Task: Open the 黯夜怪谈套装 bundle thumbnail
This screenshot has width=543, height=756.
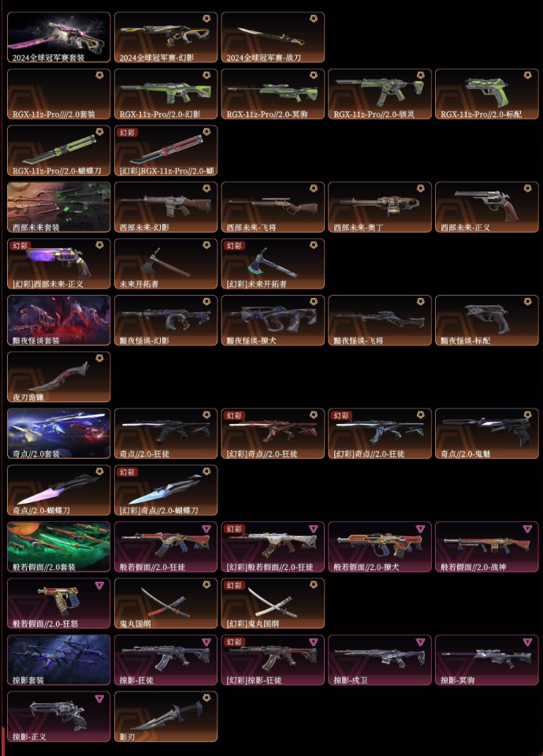Action: click(x=59, y=321)
